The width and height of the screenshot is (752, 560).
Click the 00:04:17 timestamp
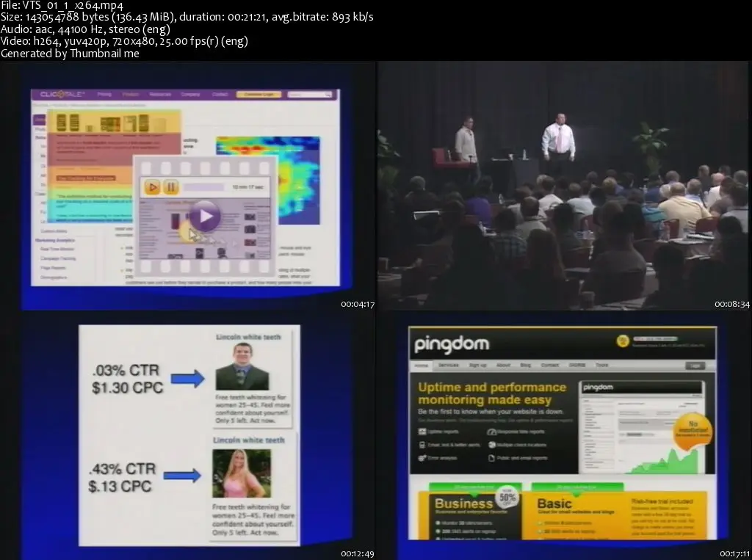coord(358,305)
